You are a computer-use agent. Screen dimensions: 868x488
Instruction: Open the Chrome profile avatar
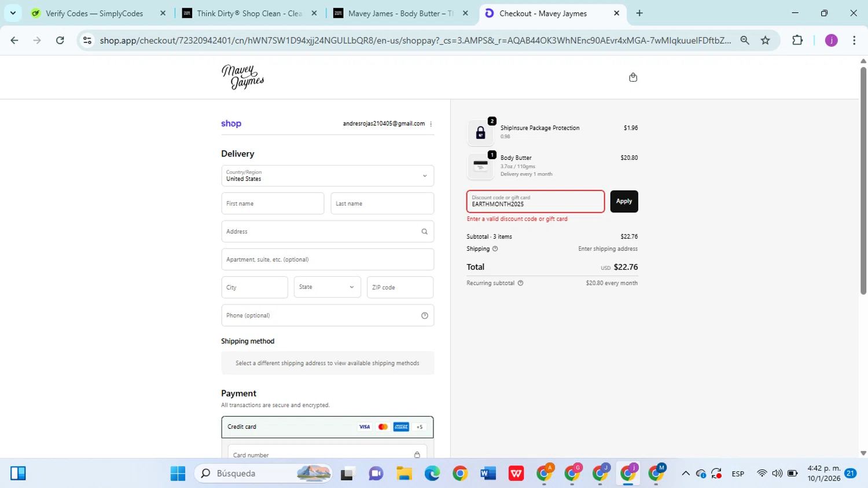(831, 40)
